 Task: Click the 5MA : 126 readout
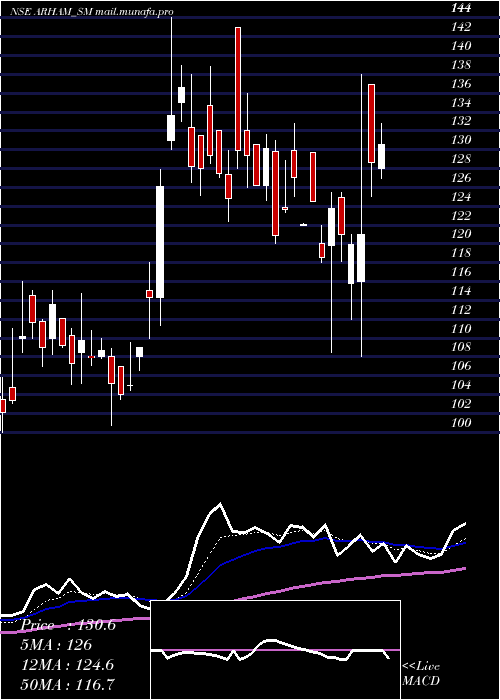[56, 645]
